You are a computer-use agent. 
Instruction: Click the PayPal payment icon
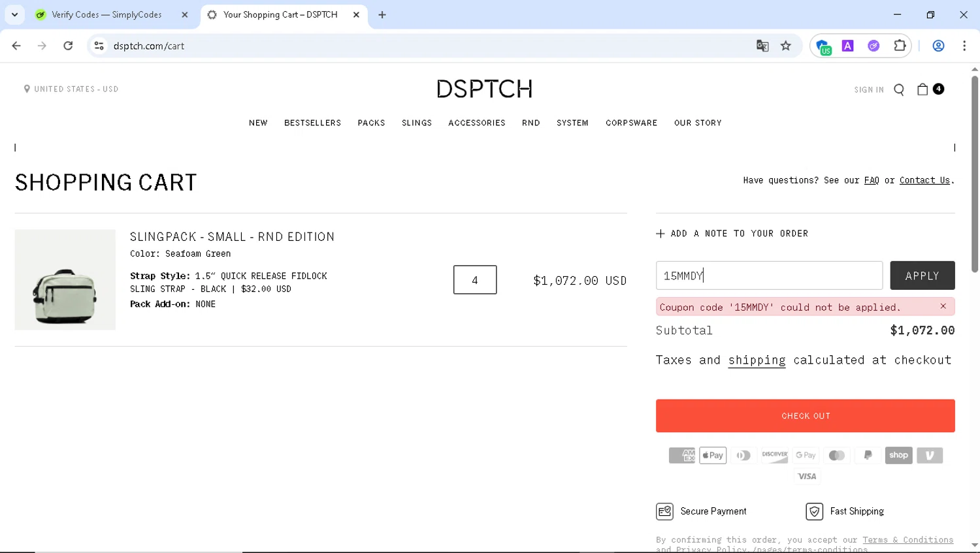click(x=868, y=455)
